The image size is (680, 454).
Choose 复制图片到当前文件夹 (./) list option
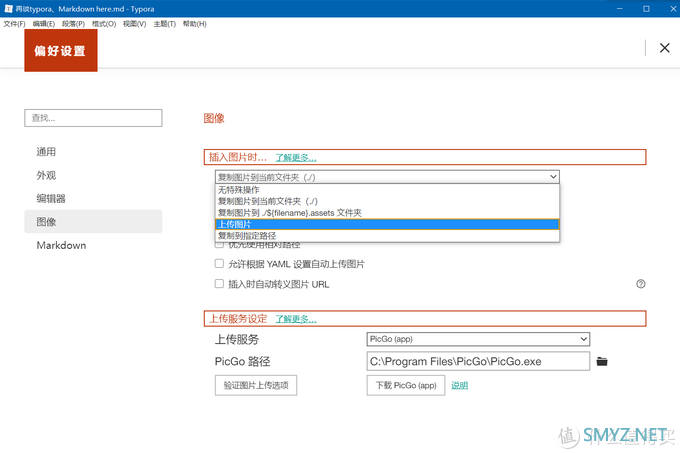387,201
